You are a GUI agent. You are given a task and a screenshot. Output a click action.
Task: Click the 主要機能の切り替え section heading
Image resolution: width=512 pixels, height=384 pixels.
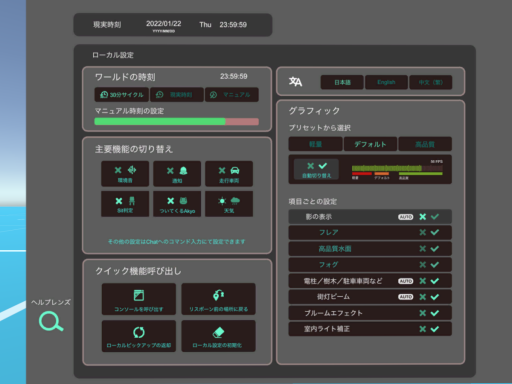coord(134,149)
